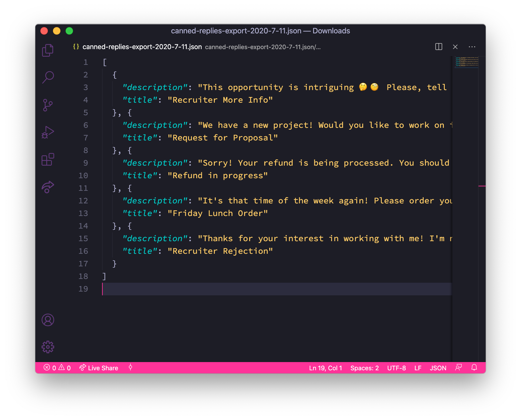This screenshot has height=420, width=521.
Task: Open the Manage settings gear
Action: click(x=48, y=347)
